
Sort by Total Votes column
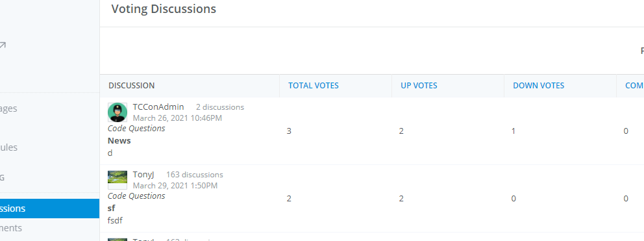tap(314, 86)
